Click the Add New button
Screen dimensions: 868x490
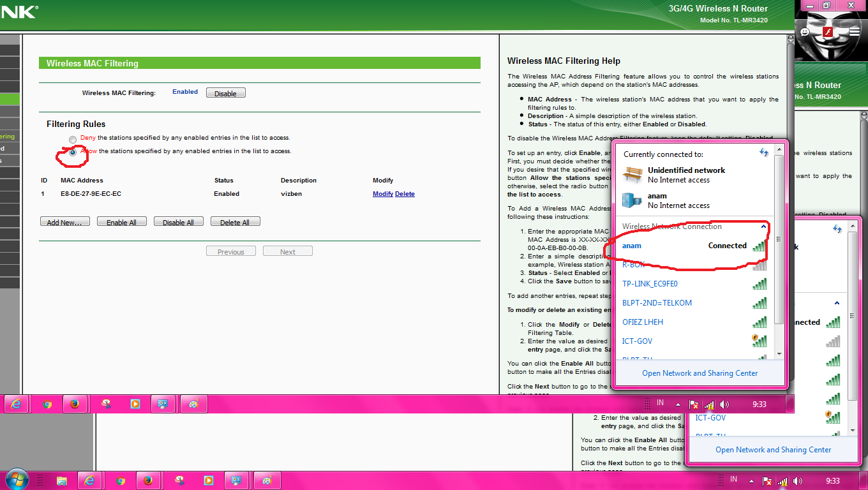point(64,221)
